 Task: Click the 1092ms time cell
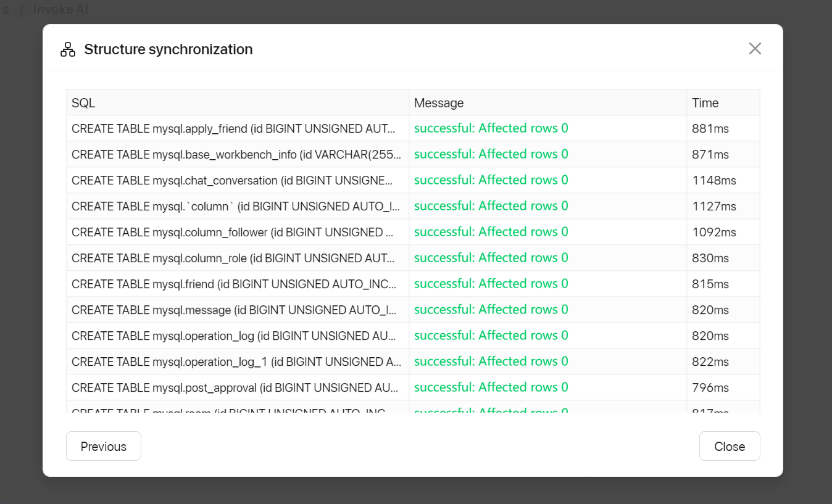723,232
